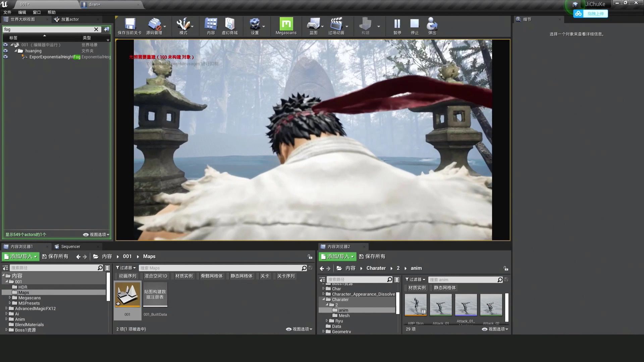Screen dimensions: 644x362
Task: Open Cinematics (过场动画) toolbar icon
Action: [336, 26]
